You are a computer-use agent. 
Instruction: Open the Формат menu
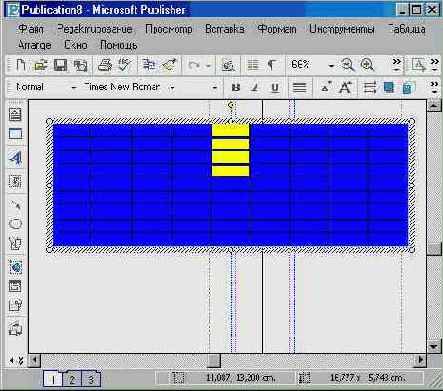pos(277,29)
